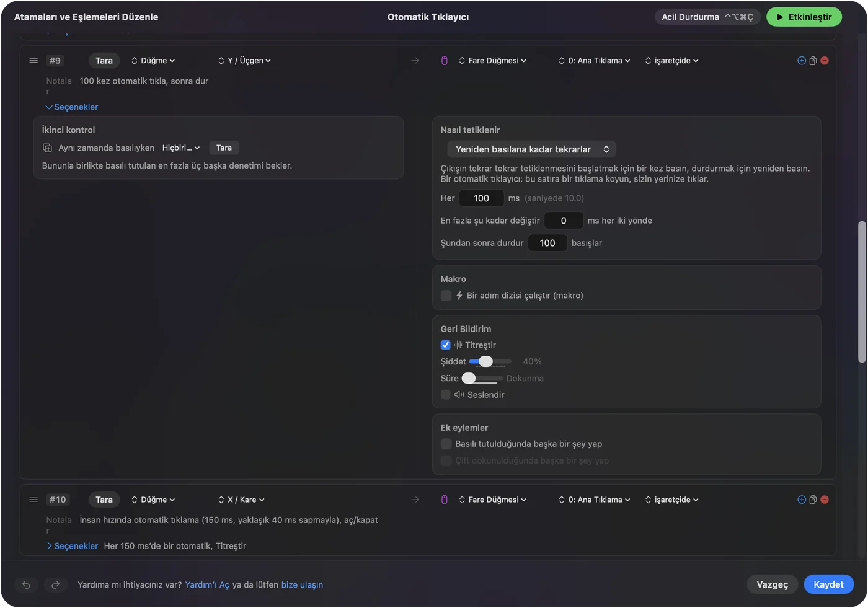This screenshot has height=608, width=868.
Task: Delete row #9 with the red minus icon
Action: pyautogui.click(x=825, y=61)
